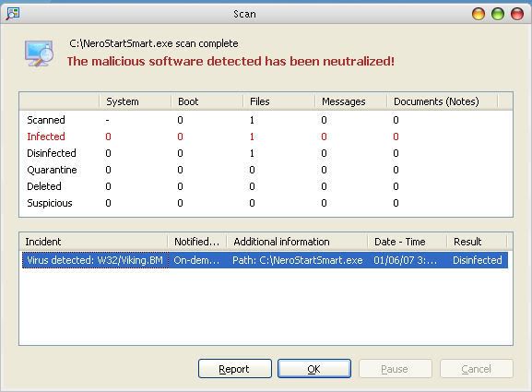Confirm with the OK button

[x=314, y=369]
